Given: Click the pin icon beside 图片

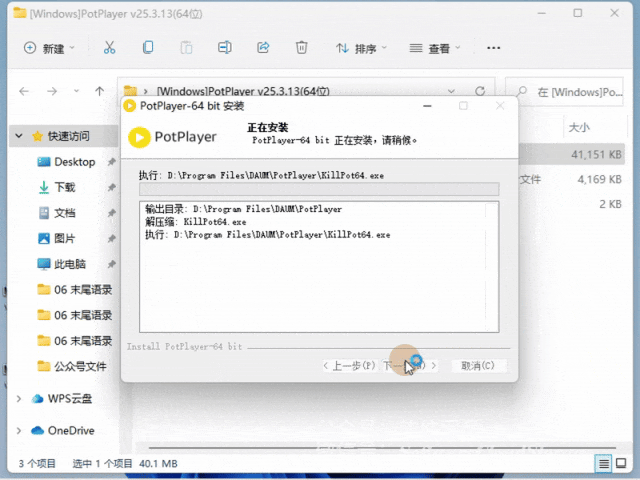Looking at the screenshot, I should pyautogui.click(x=111, y=238).
